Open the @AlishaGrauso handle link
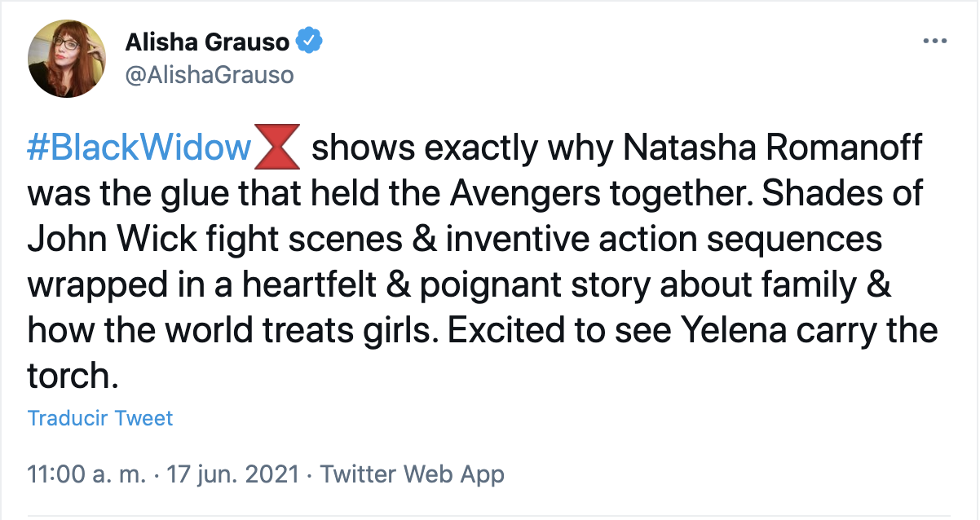The width and height of the screenshot is (980, 520). click(209, 75)
